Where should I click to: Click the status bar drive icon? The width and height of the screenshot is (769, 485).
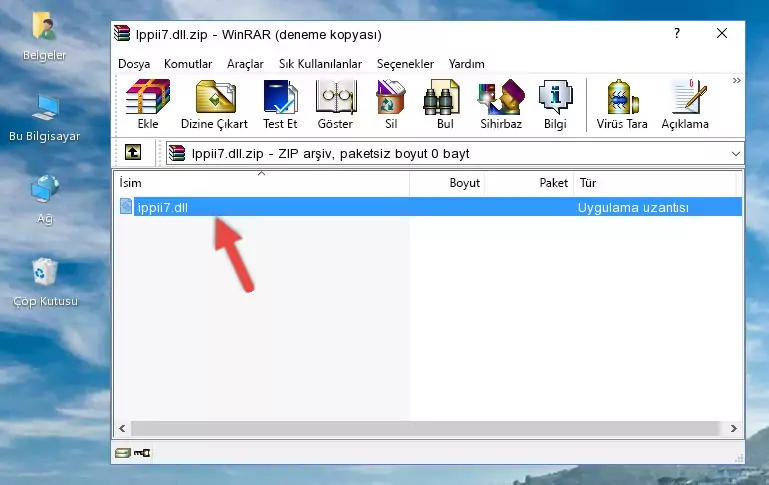pyautogui.click(x=122, y=453)
